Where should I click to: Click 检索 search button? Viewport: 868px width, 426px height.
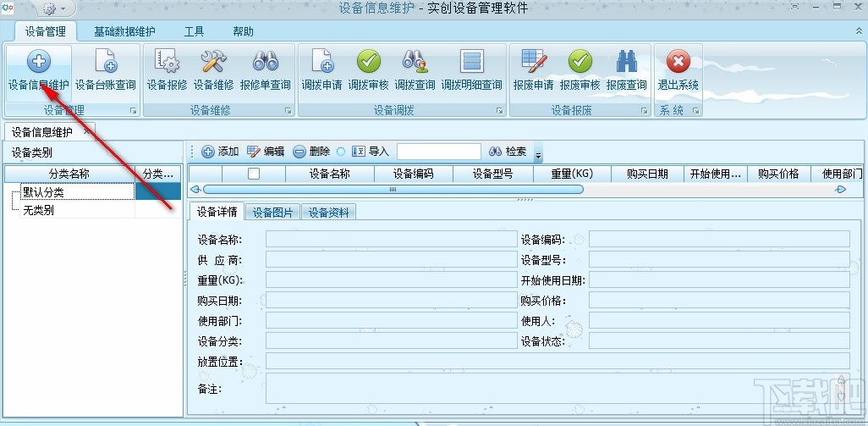pyautogui.click(x=508, y=152)
